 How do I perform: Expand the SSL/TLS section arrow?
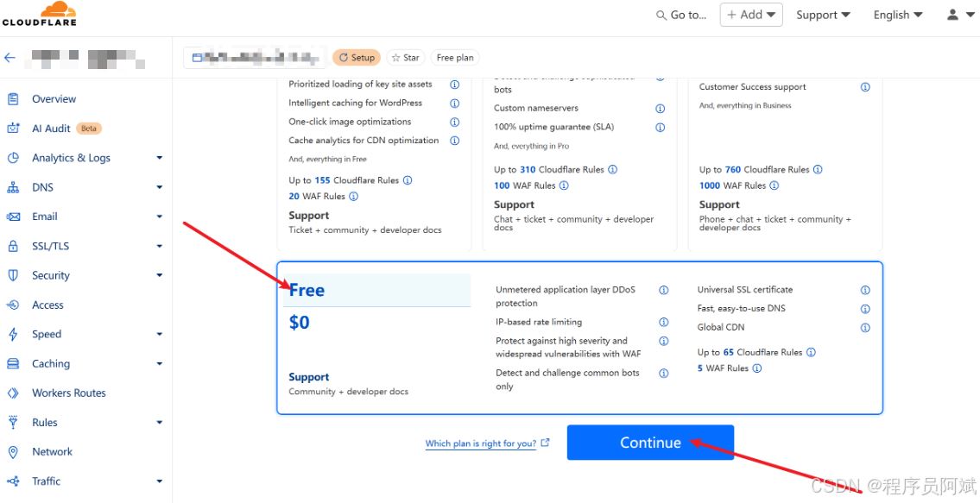pyautogui.click(x=160, y=246)
